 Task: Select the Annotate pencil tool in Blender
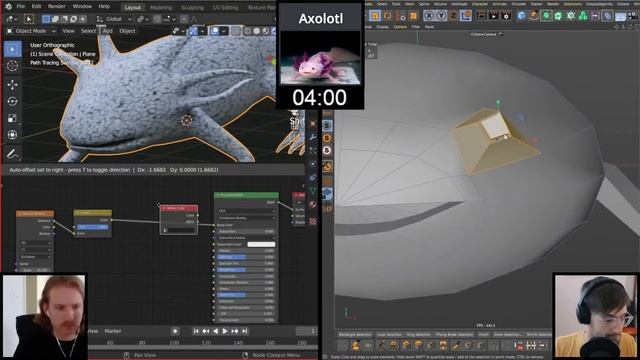pyautogui.click(x=13, y=154)
